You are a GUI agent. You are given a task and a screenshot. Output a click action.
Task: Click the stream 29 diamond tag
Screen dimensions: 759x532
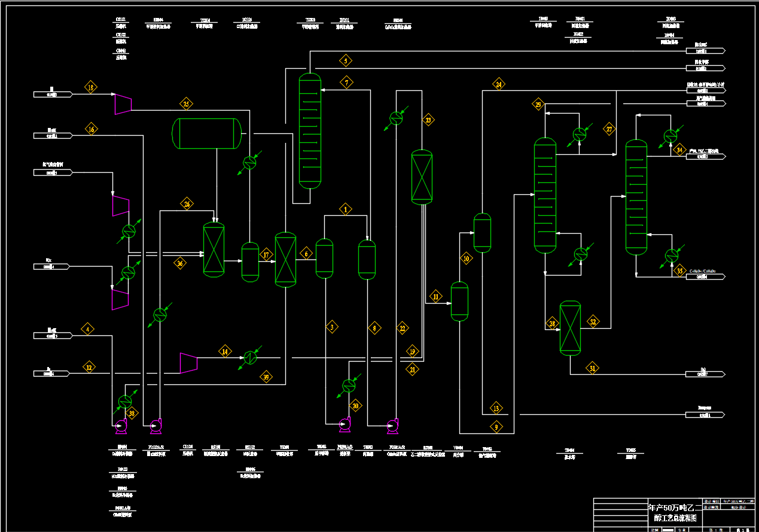tap(538, 105)
